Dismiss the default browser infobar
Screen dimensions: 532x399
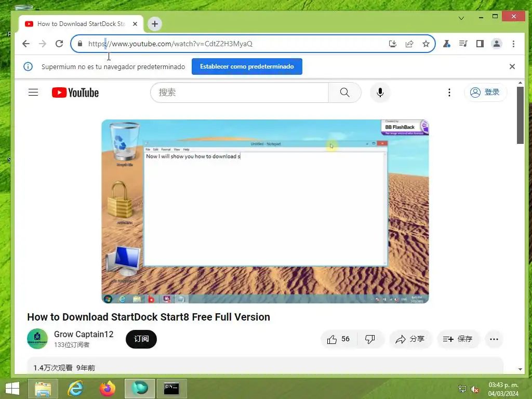point(512,66)
